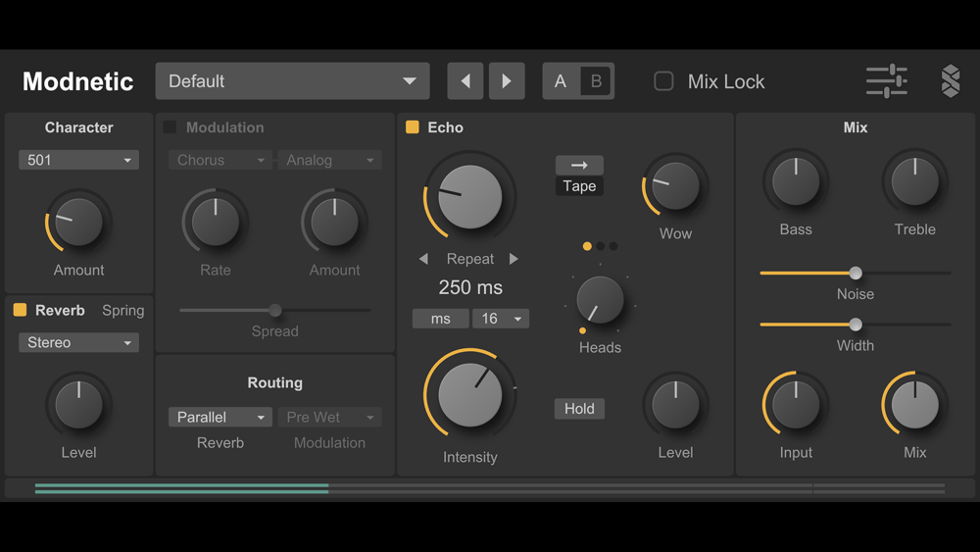The width and height of the screenshot is (980, 552).
Task: Click the Input knob
Action: 796,405
